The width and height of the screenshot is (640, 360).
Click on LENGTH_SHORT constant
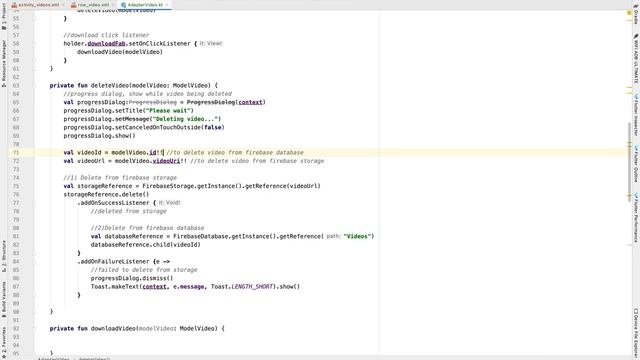tap(252, 287)
